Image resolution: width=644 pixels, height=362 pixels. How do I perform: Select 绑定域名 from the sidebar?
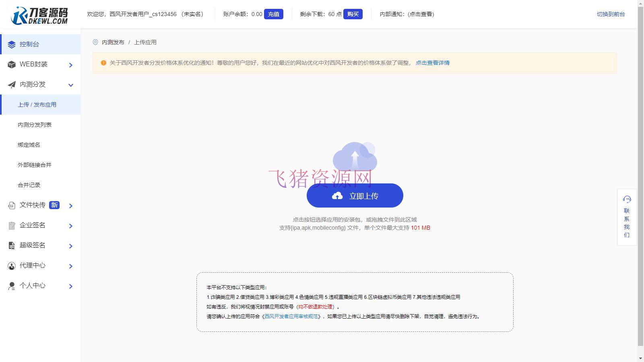coord(28,144)
